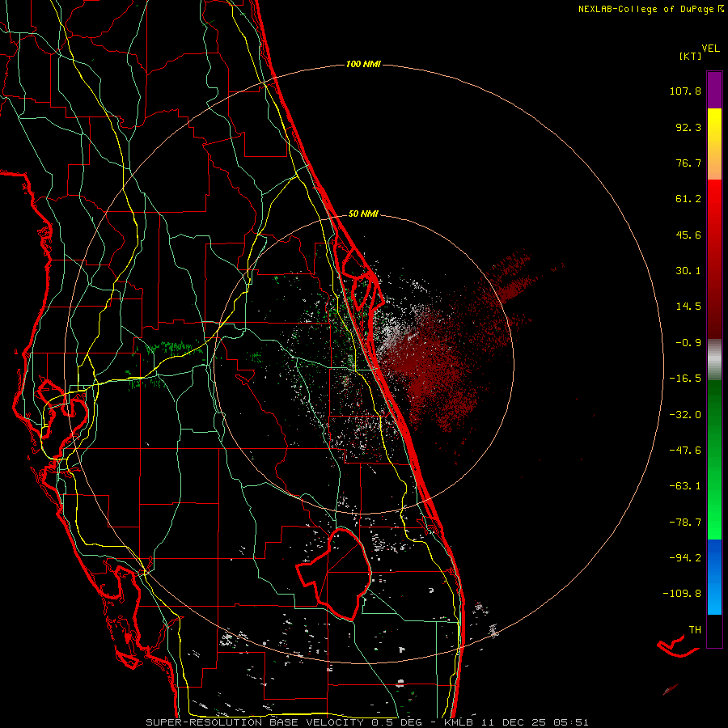
Task: Click the -0.9 legend value
Action: 688,343
